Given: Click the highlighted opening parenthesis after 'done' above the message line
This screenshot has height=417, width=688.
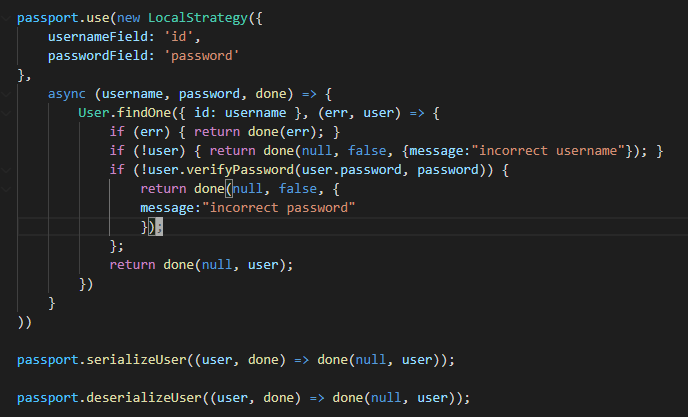Looking at the screenshot, I should 229,189.
